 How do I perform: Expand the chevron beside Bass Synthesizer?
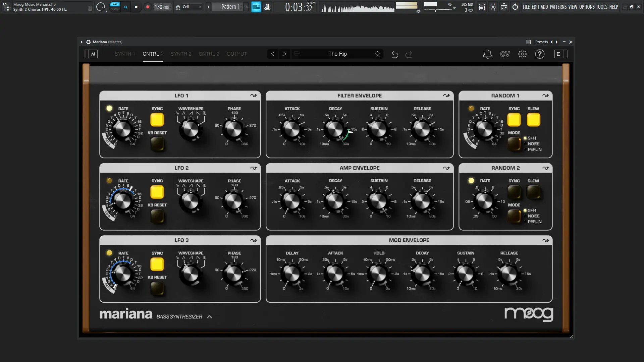point(209,316)
